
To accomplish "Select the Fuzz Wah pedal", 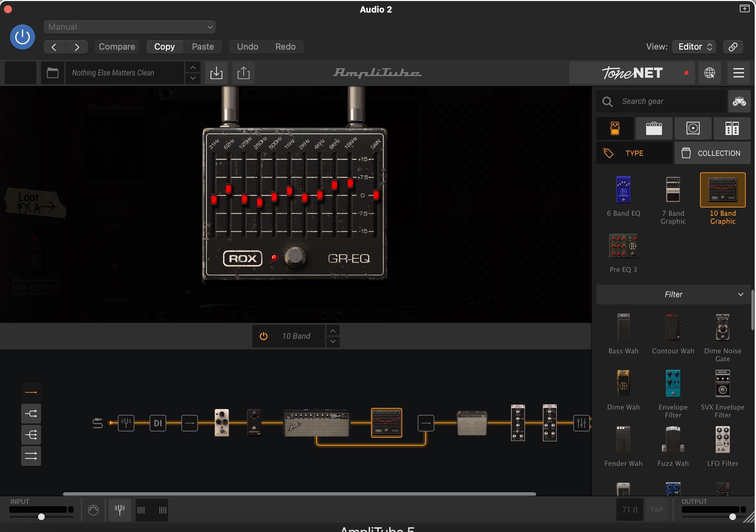I will tap(673, 446).
